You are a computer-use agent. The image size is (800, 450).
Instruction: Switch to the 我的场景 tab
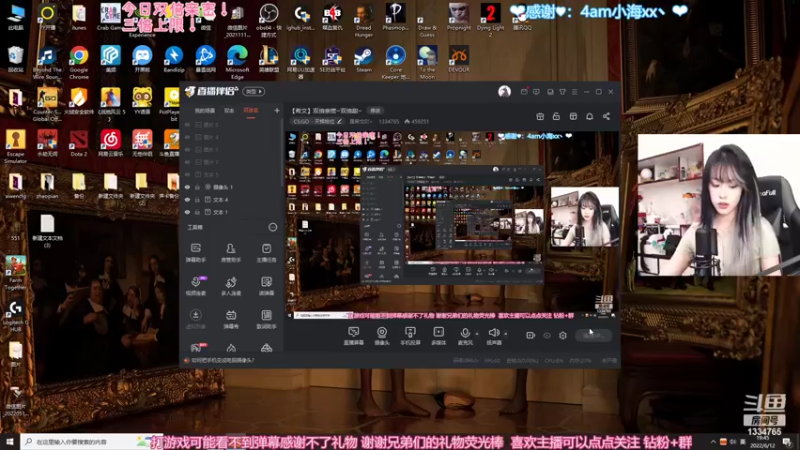(205, 110)
